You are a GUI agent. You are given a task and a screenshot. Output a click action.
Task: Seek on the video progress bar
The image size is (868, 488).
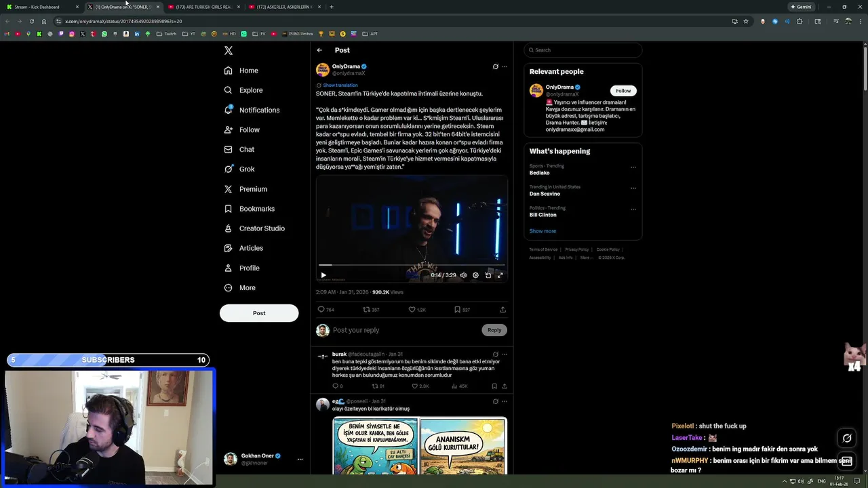coord(412,265)
